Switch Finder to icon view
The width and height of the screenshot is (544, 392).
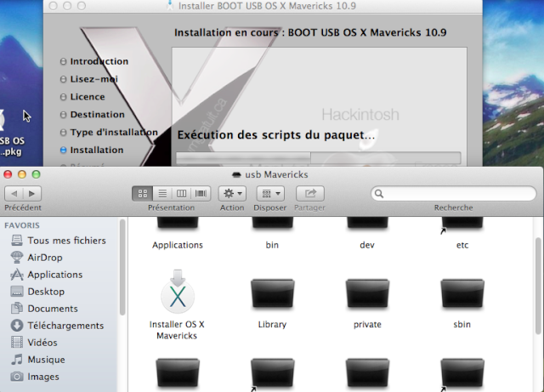click(143, 193)
